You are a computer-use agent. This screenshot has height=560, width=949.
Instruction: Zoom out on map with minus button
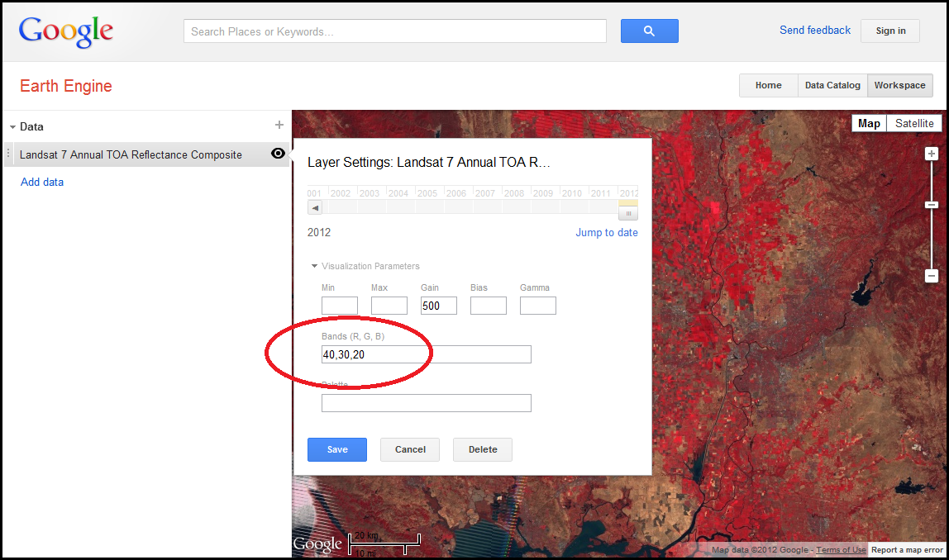click(x=932, y=276)
